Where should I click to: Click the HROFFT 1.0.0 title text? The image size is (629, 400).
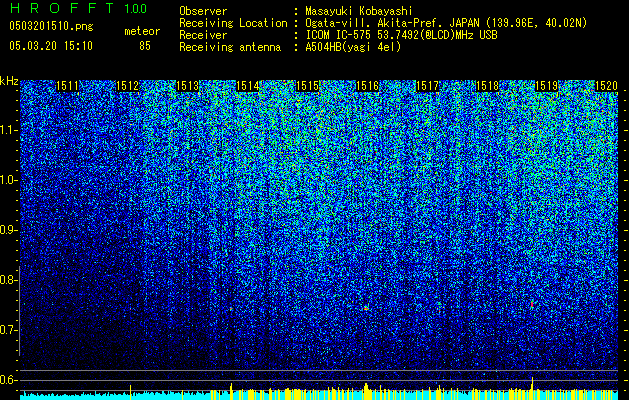click(x=78, y=9)
